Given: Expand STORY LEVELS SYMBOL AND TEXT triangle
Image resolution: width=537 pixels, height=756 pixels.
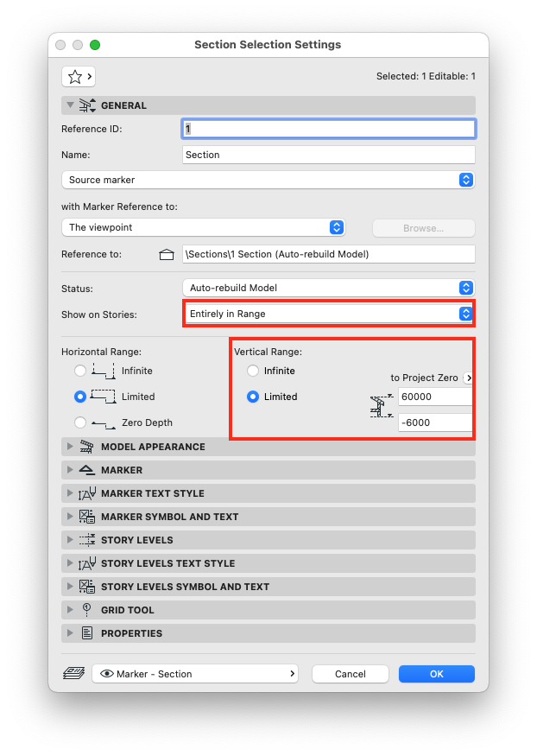Looking at the screenshot, I should [70, 587].
